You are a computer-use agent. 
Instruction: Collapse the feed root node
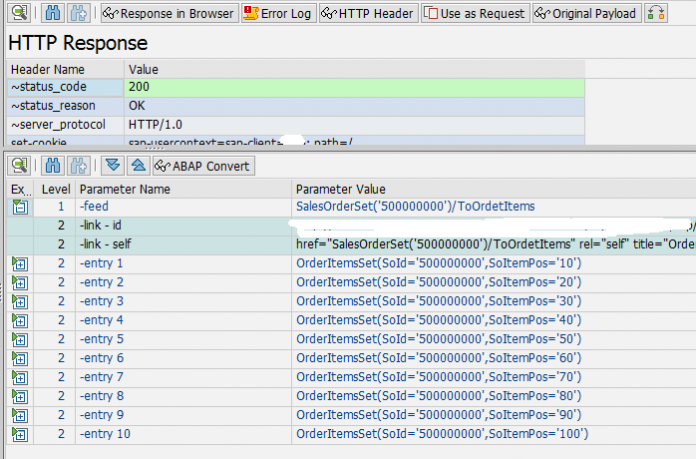[19, 207]
